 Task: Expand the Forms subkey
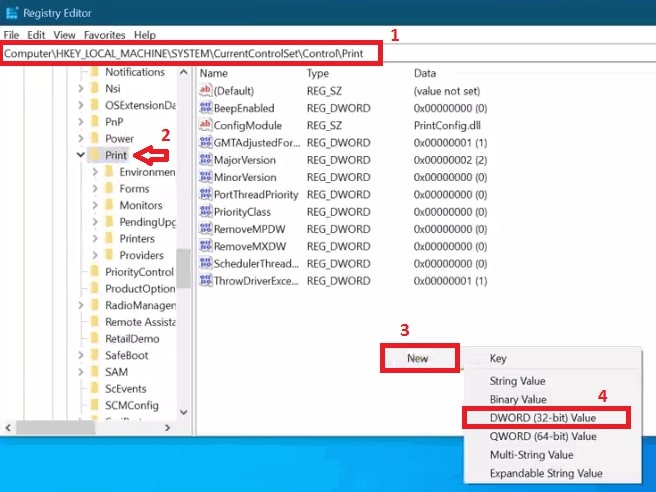pyautogui.click(x=95, y=189)
